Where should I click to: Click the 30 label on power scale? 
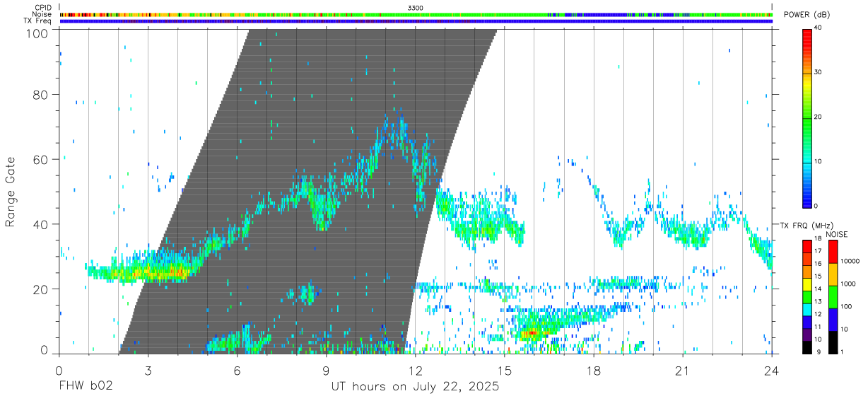pos(819,72)
